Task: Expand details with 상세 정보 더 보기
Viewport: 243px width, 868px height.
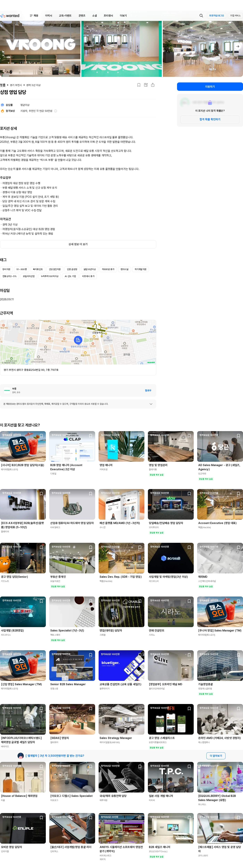Action: point(78,244)
